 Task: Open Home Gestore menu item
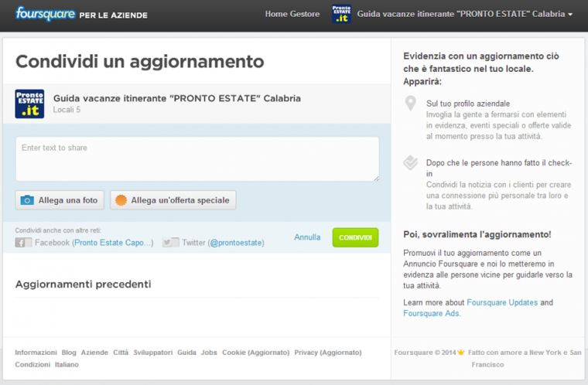[x=292, y=14]
